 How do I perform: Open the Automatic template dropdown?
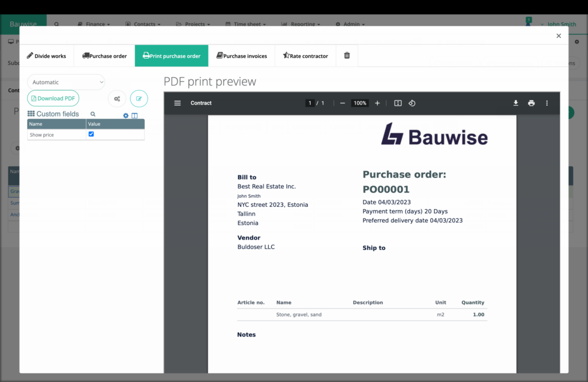66,82
